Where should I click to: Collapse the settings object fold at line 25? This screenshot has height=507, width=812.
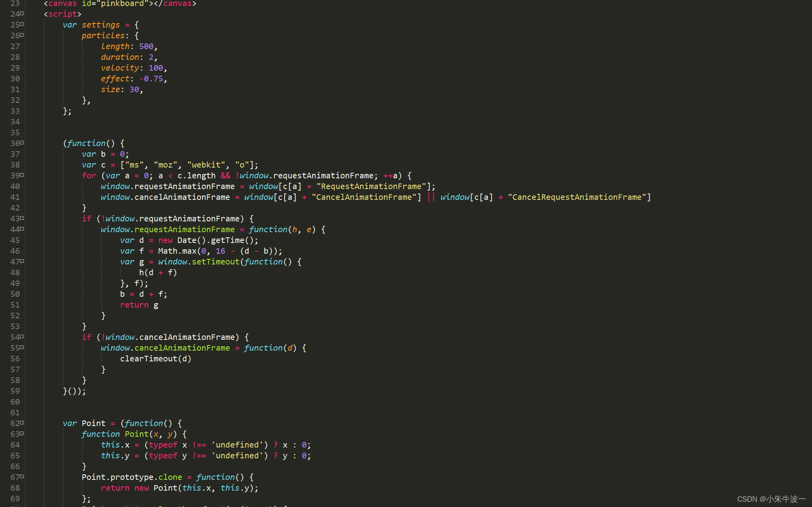(22, 24)
